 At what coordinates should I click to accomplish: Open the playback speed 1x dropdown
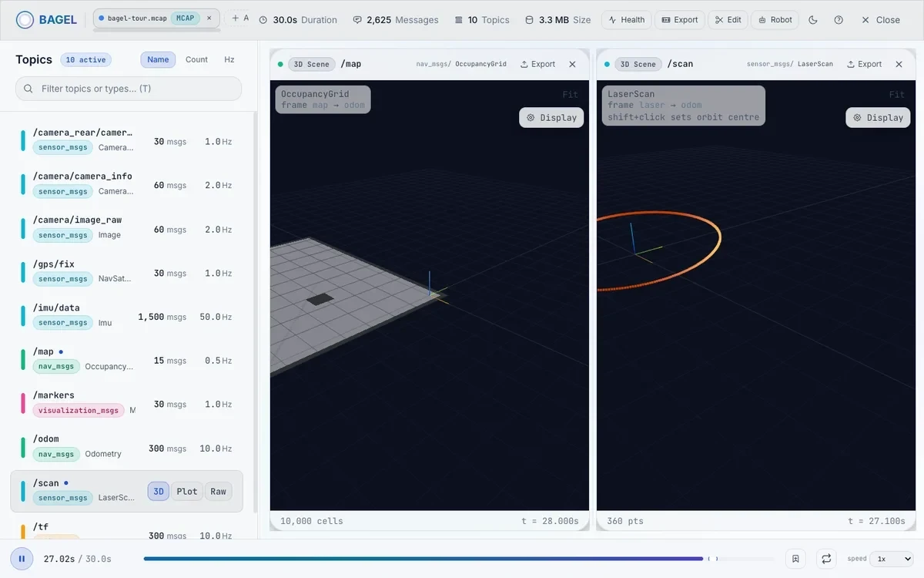pyautogui.click(x=892, y=559)
